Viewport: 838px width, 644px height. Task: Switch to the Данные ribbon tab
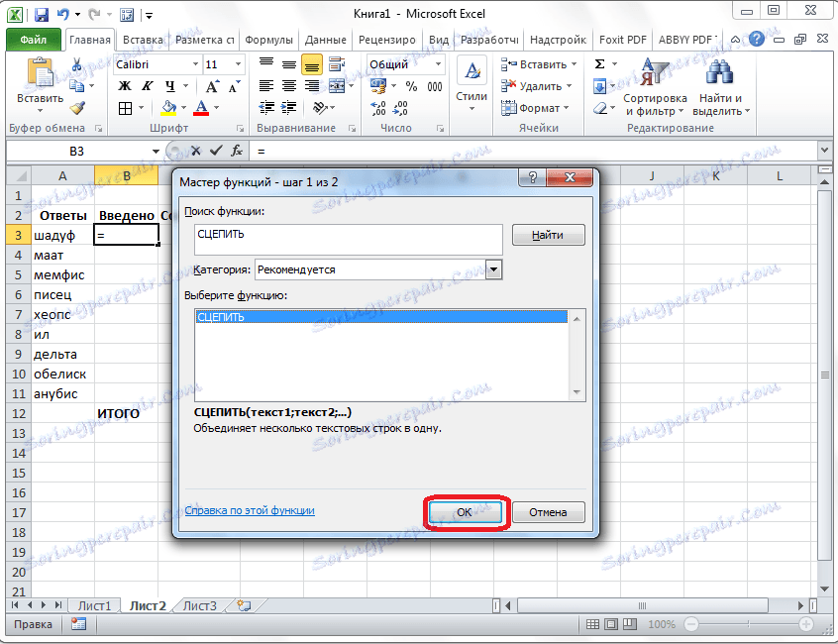(x=326, y=40)
